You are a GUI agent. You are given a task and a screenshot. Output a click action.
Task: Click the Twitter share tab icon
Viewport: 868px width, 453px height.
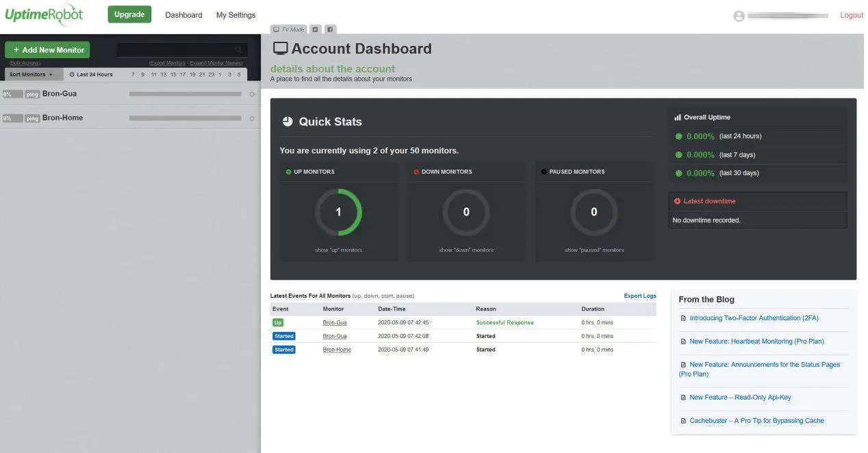(315, 29)
